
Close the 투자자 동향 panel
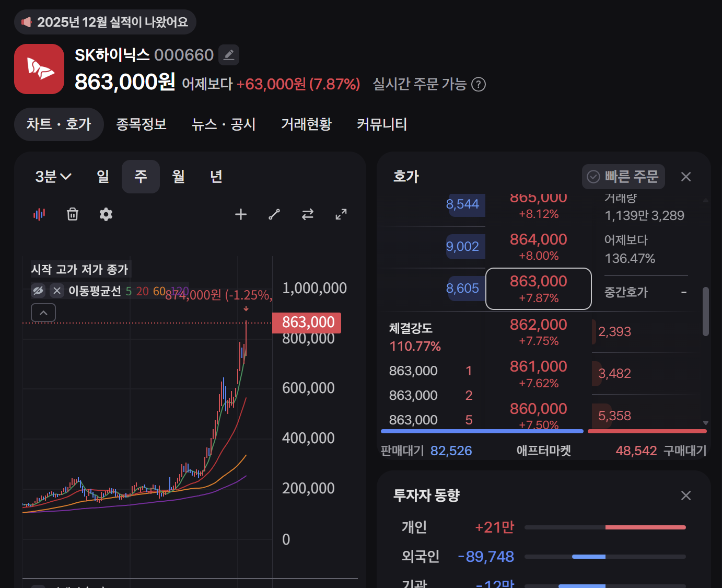[686, 495]
